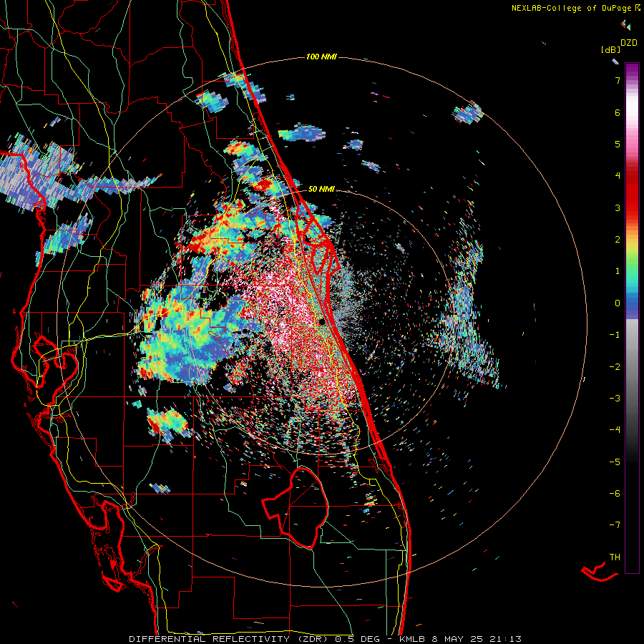644x644 pixels.
Task: Click the "2" tick label on the color scale
Action: 618,240
